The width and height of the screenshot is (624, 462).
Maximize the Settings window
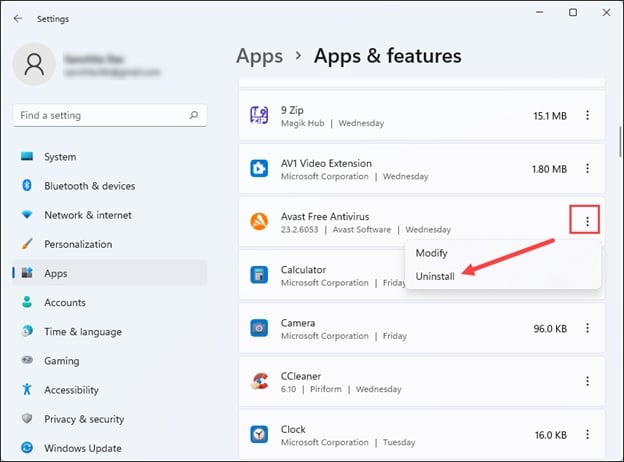point(573,12)
